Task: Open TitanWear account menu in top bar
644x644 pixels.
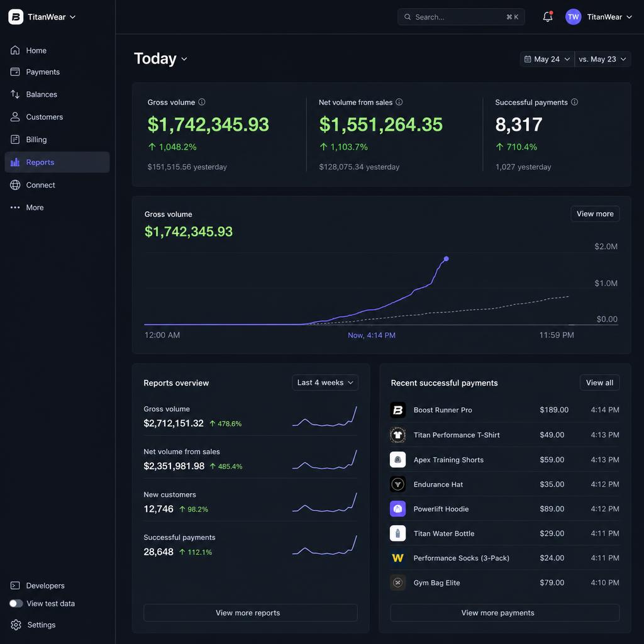Action: [599, 17]
